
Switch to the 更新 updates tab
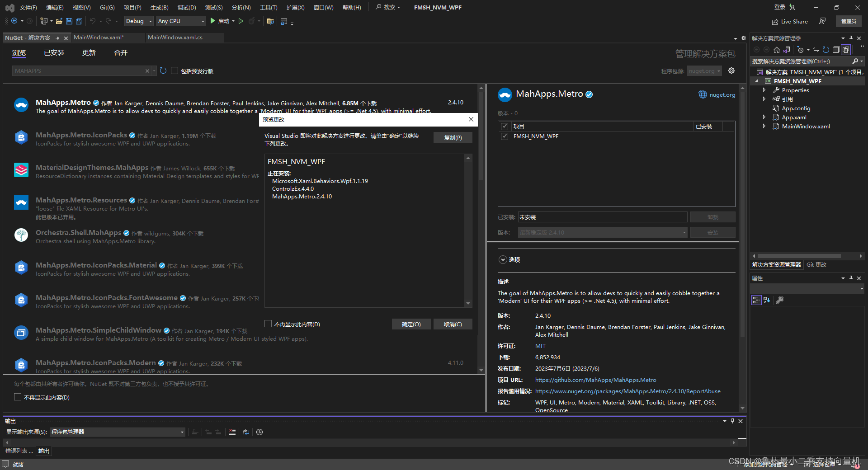(89, 53)
